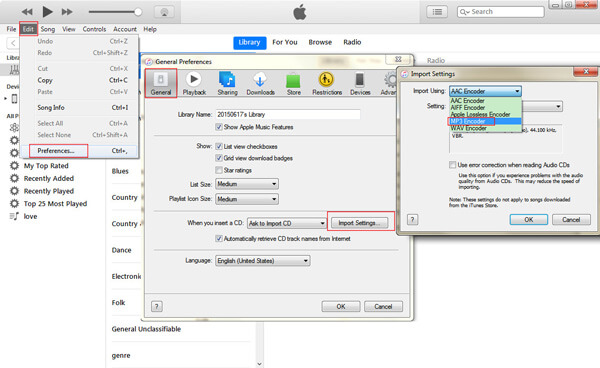
Task: Switch to the Browse tab
Action: coord(320,42)
